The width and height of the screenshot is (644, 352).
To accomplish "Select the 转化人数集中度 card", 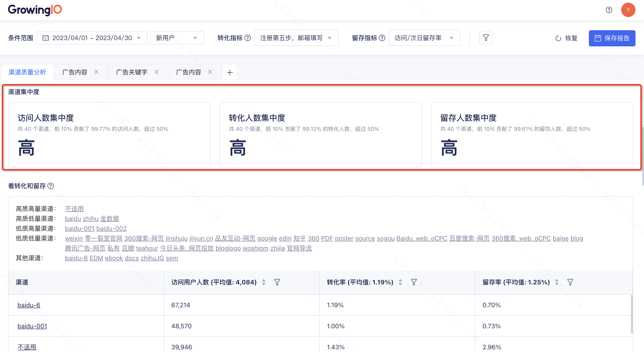I will point(320,135).
